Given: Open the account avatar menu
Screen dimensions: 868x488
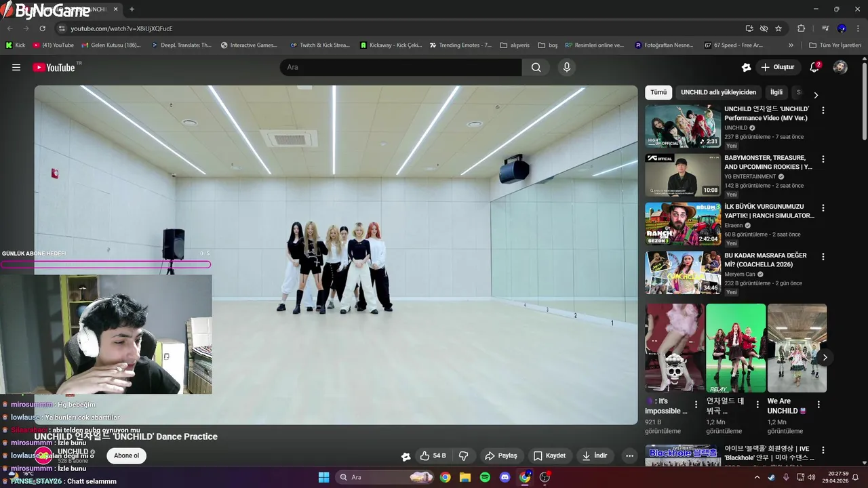Looking at the screenshot, I should pos(840,67).
